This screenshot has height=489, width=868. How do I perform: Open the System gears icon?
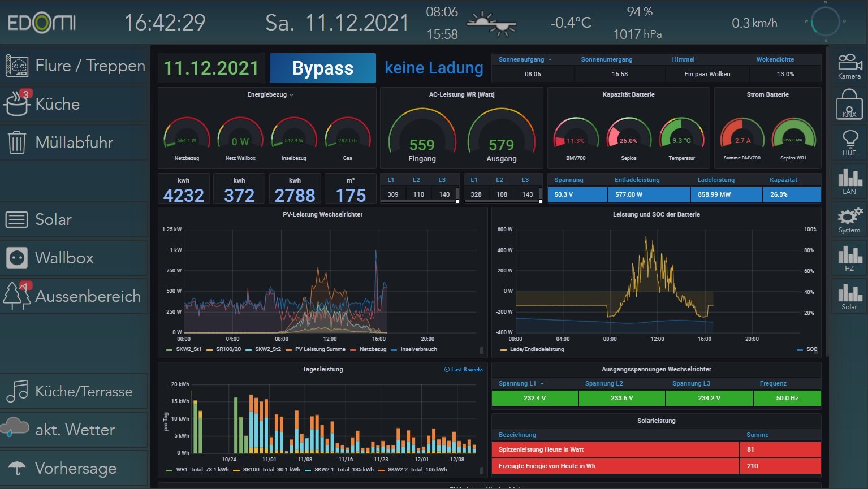tap(849, 219)
